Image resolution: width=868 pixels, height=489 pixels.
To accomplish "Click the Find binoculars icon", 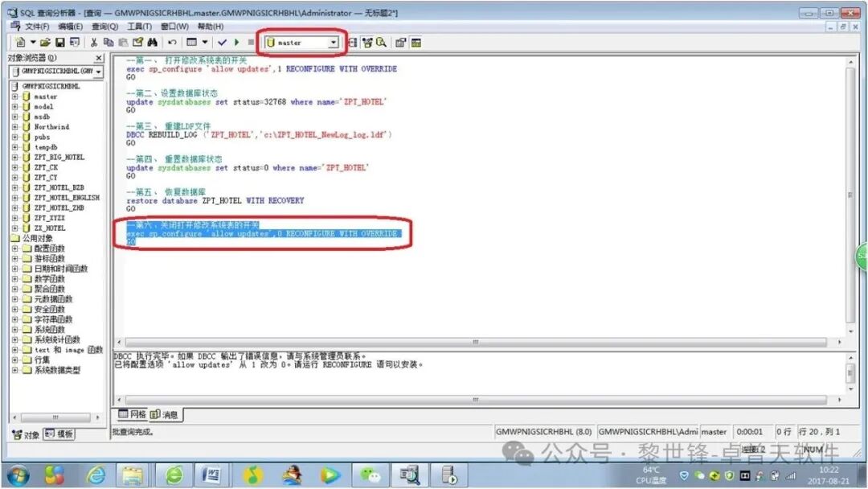I will (x=152, y=43).
